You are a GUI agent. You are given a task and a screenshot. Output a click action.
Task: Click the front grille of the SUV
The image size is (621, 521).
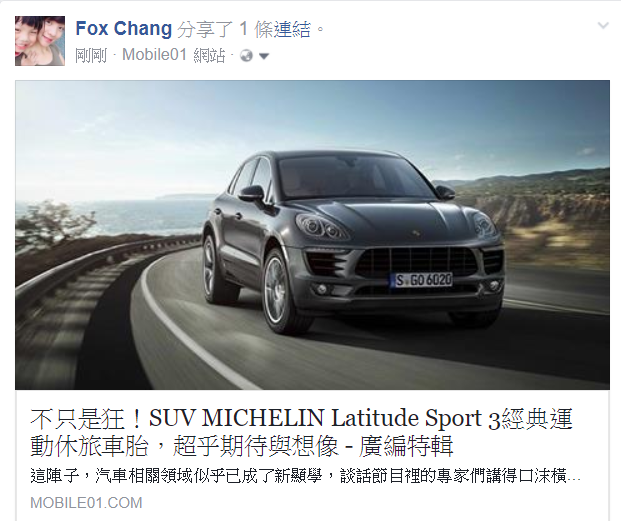point(418,261)
